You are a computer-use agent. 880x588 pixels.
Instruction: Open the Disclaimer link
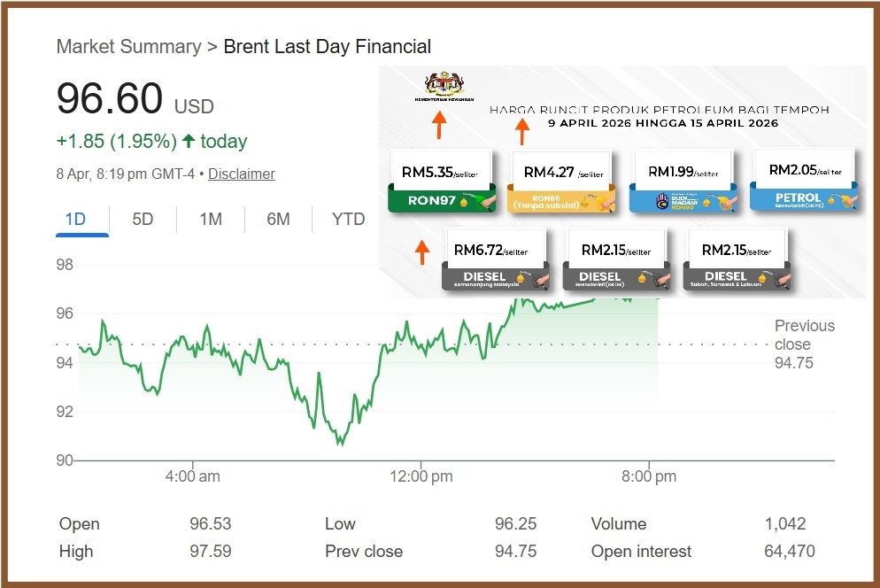click(x=242, y=174)
